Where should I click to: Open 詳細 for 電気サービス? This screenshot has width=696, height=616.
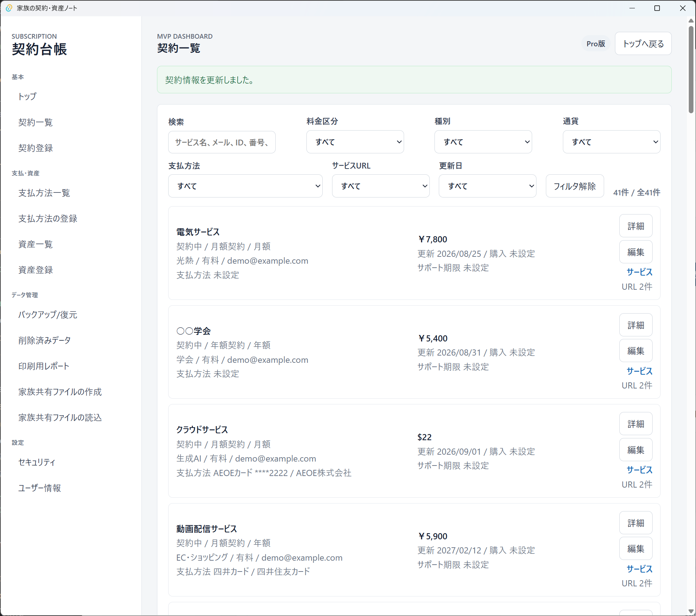click(x=636, y=226)
